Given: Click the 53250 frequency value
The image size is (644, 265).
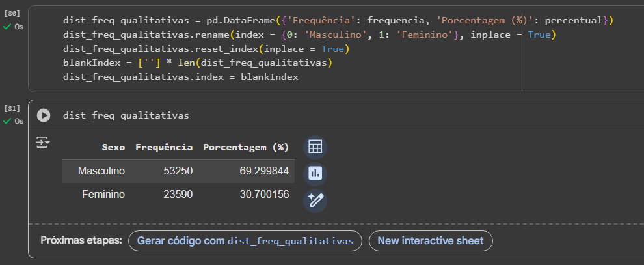Looking at the screenshot, I should 178,171.
